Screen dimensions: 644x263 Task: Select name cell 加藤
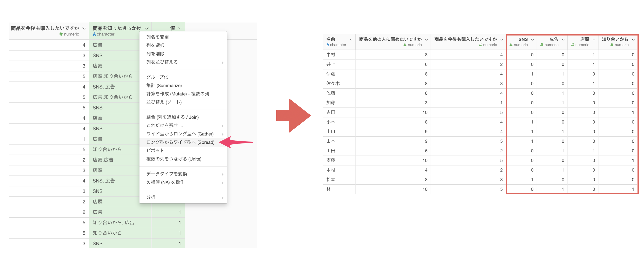click(x=330, y=103)
